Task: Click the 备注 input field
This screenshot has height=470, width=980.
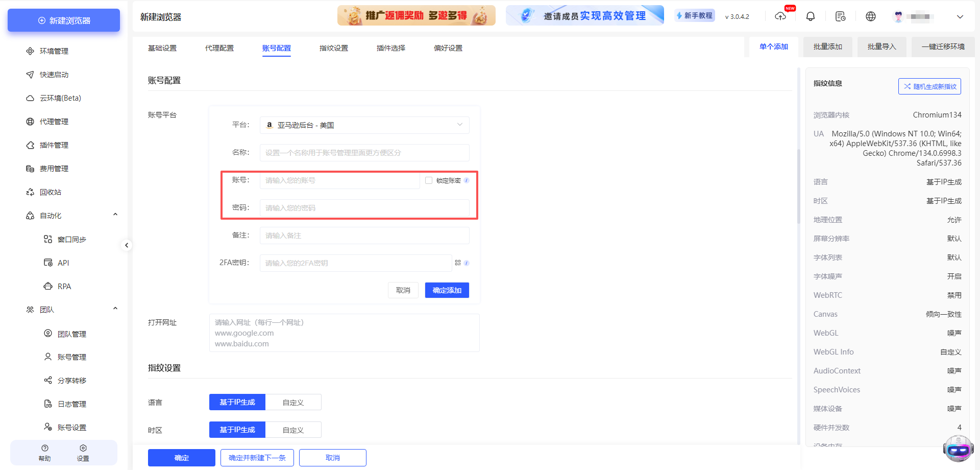Action: (364, 236)
